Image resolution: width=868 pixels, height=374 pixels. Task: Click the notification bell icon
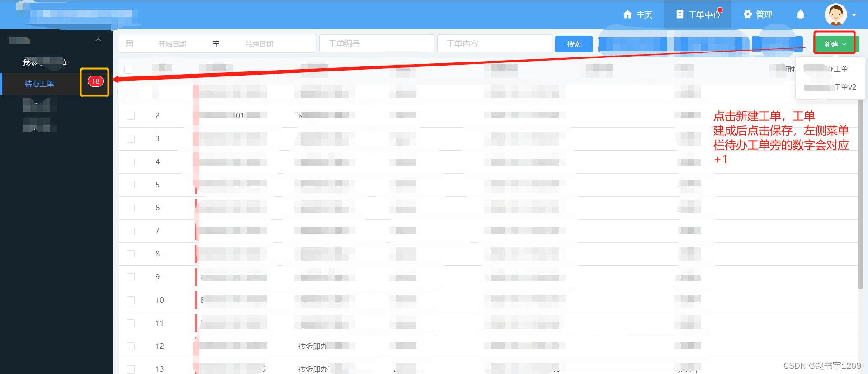(x=801, y=14)
